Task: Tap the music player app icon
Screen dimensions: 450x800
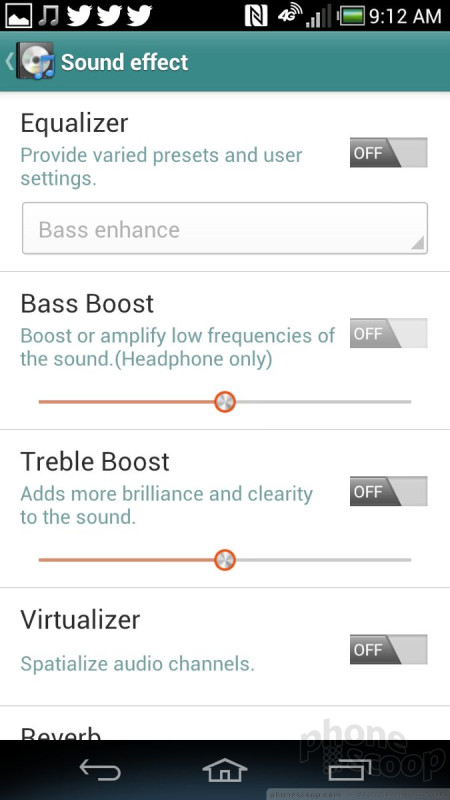Action: point(35,61)
